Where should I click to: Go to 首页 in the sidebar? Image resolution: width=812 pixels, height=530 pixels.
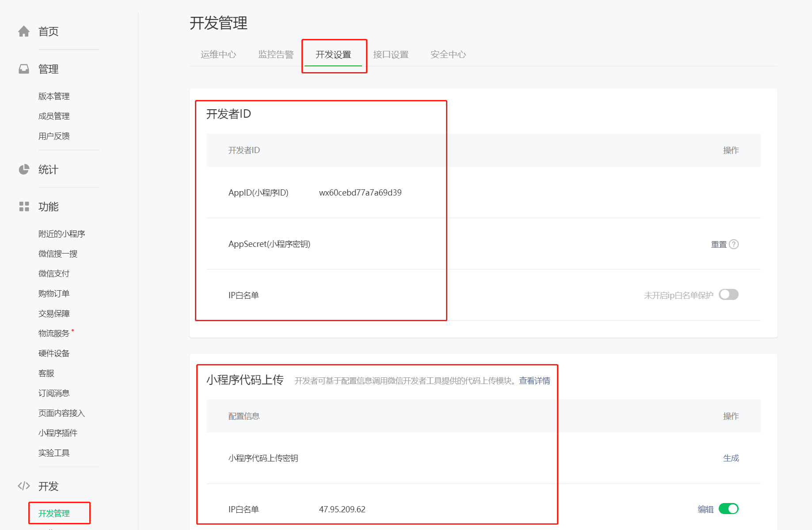click(x=48, y=31)
